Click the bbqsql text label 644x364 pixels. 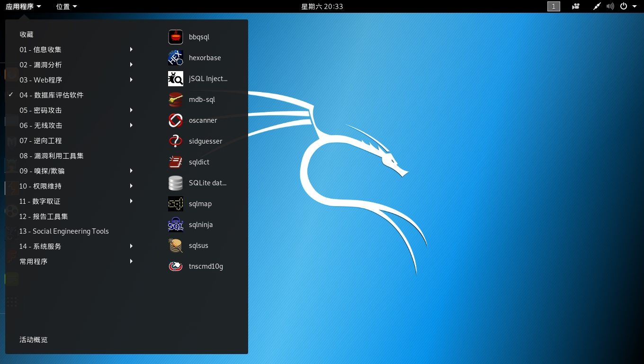(x=199, y=37)
